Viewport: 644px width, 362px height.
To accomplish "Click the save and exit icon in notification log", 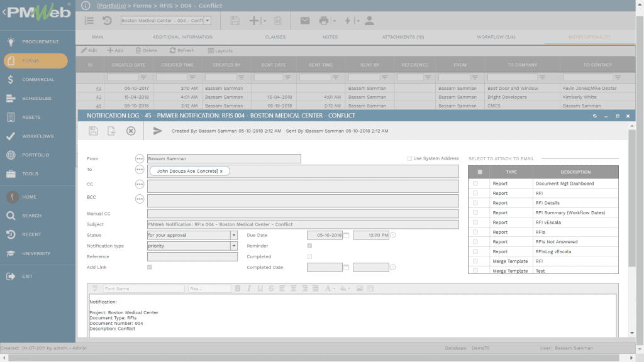I will pyautogui.click(x=111, y=131).
